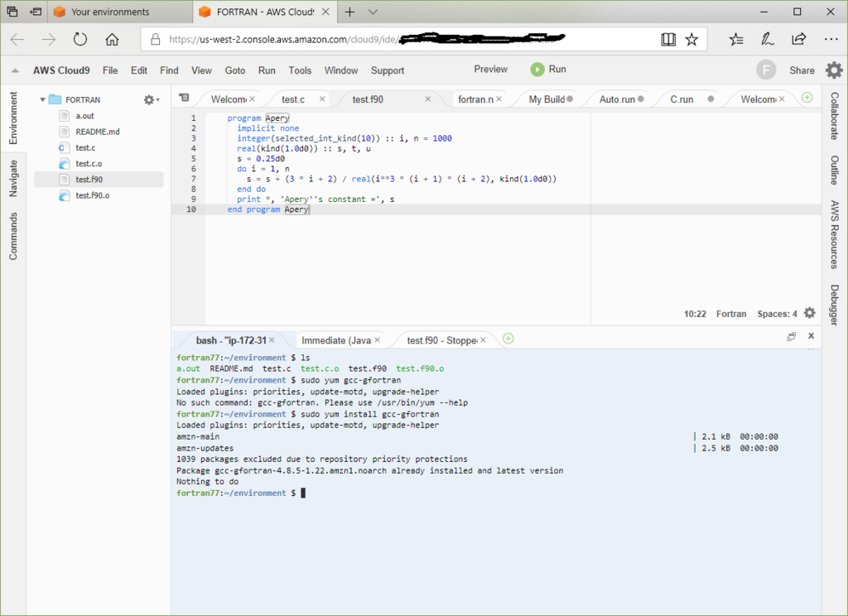
Task: Open the Navigate side panel
Action: click(x=13, y=179)
